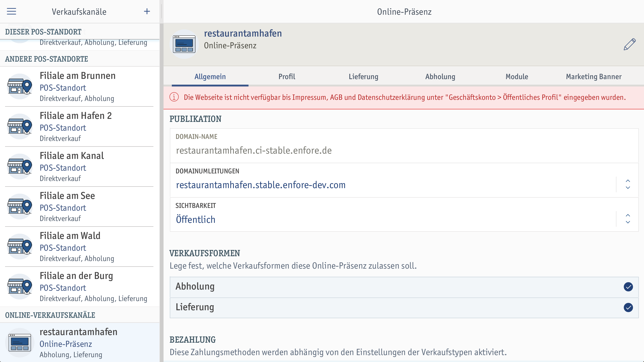Image resolution: width=644 pixels, height=362 pixels.
Task: Click the Filiale am Kanal shop icon
Action: click(20, 167)
